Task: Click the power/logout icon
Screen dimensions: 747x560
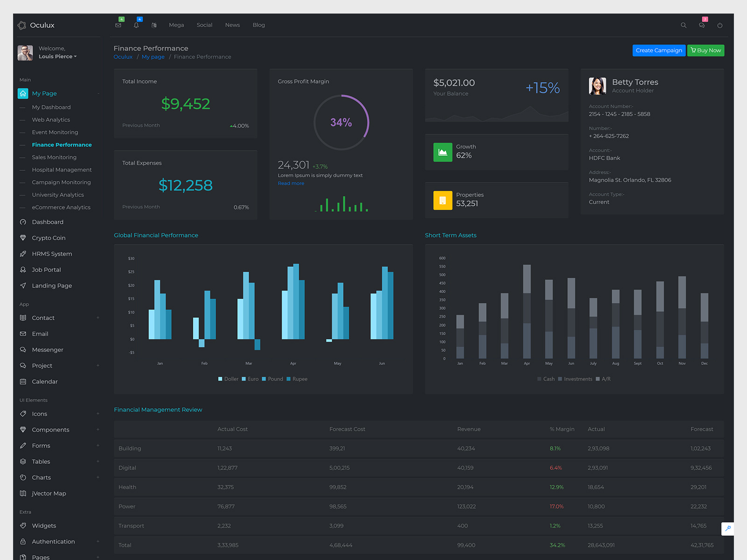Action: pyautogui.click(x=719, y=25)
